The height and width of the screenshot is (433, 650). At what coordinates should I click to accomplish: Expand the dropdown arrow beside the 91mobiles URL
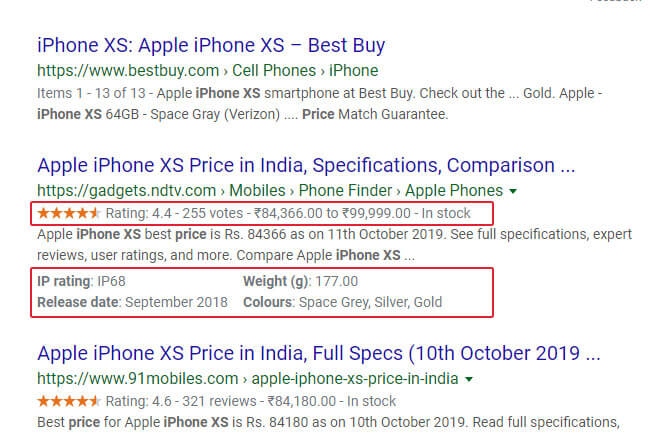468,380
